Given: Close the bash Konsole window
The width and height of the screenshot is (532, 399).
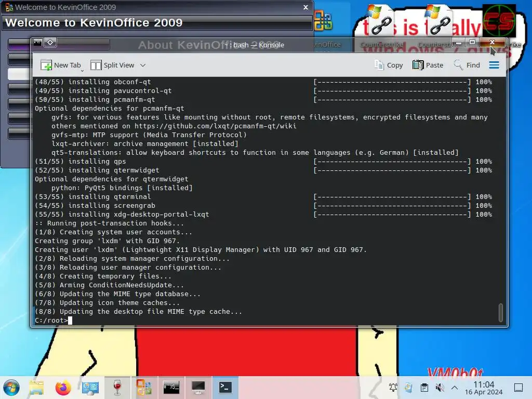Looking at the screenshot, I should pos(492,43).
